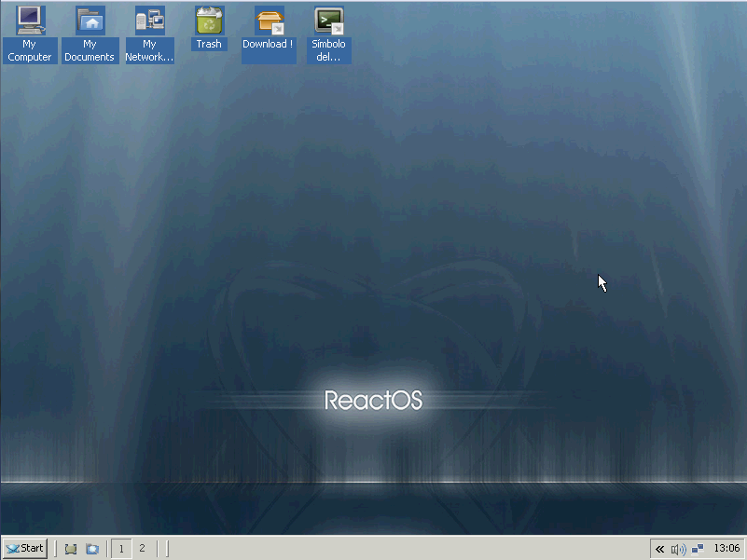Image resolution: width=747 pixels, height=560 pixels.
Task: Open the My Documents folder
Action: pos(90,20)
